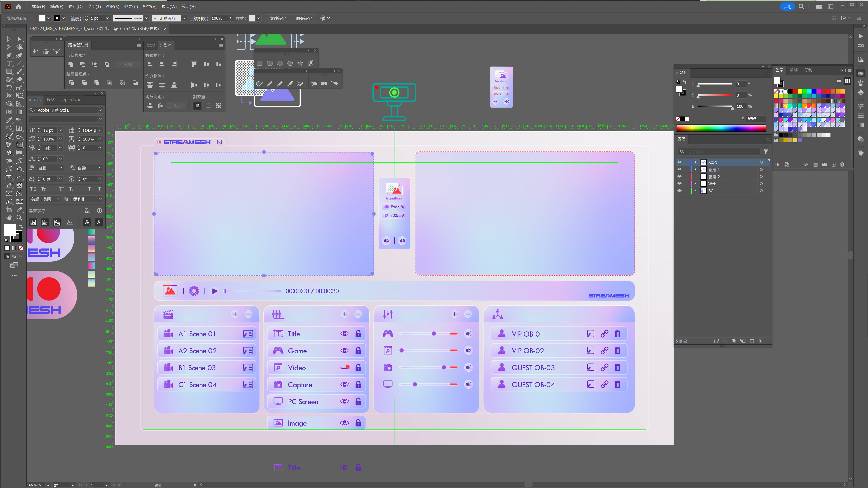This screenshot has height=488, width=868.
Task: Select the Hand tool
Action: [9, 218]
